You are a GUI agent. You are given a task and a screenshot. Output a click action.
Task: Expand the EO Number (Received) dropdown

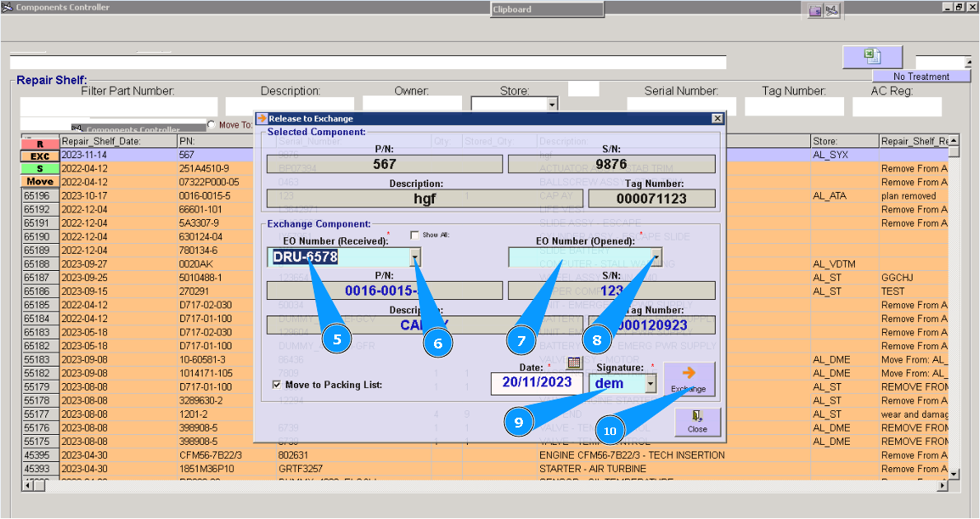[x=415, y=257]
